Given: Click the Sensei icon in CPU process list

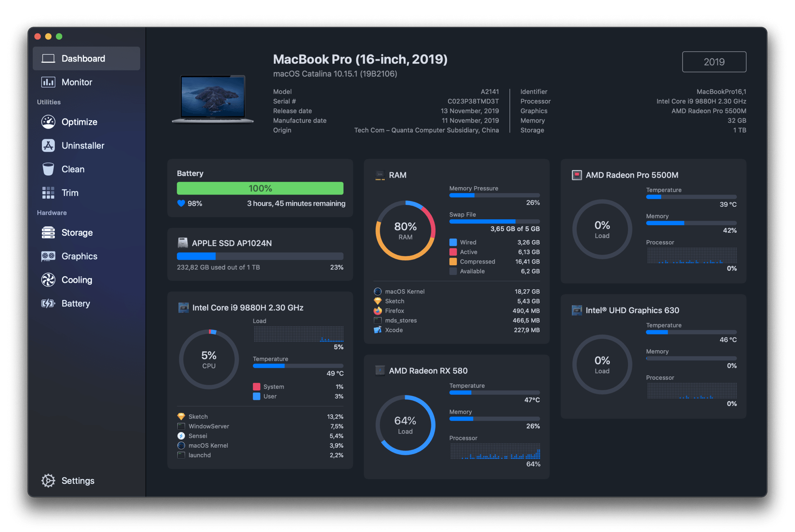Looking at the screenshot, I should click(x=181, y=436).
